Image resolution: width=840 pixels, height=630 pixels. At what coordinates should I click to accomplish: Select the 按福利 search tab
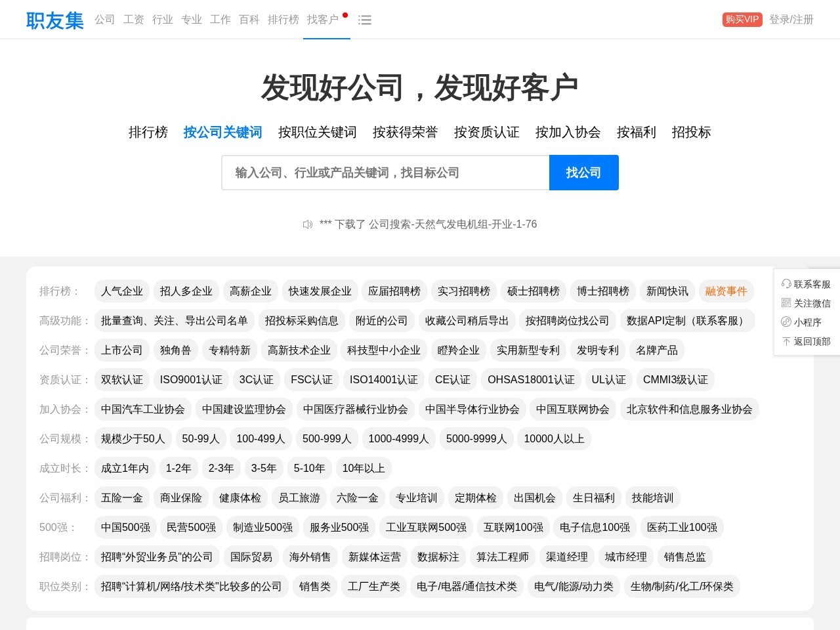(637, 133)
